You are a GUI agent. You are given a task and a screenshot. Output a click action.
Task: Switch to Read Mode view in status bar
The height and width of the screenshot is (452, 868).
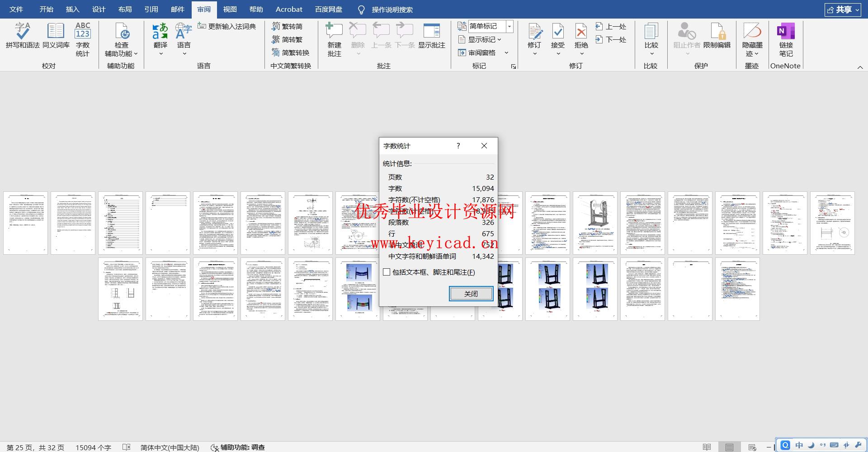coord(707,447)
